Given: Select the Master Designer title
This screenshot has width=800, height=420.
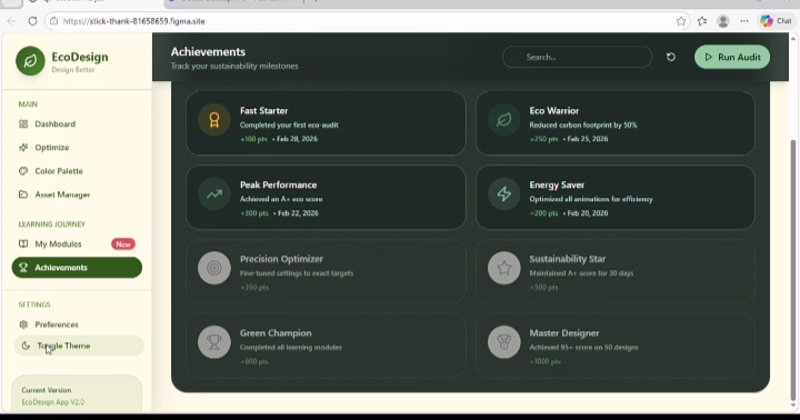Looking at the screenshot, I should tap(564, 333).
